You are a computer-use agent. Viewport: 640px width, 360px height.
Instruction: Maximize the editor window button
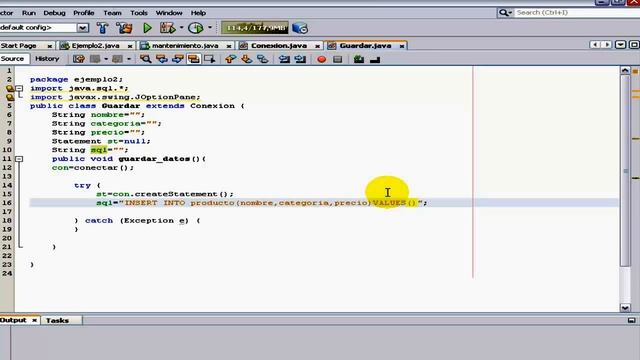point(634,44)
